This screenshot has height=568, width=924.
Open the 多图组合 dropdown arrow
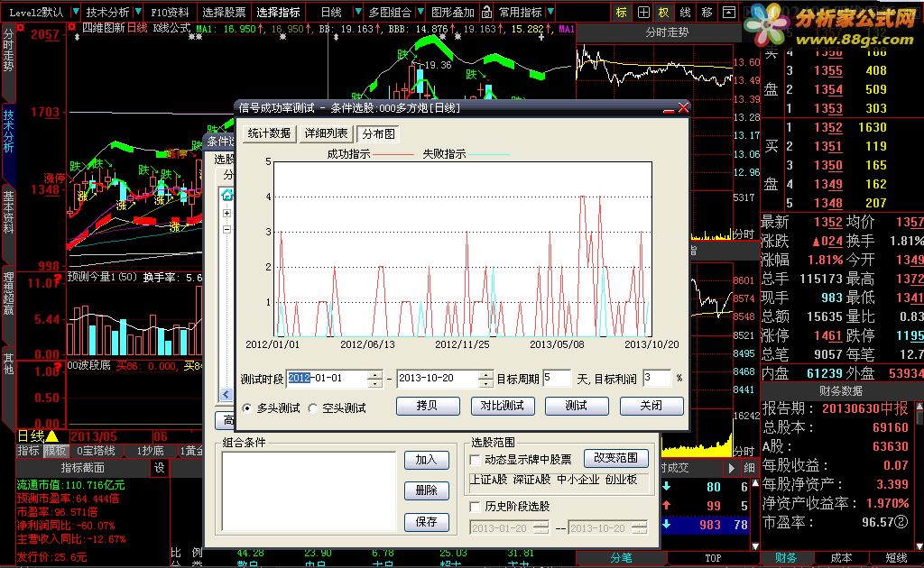click(420, 12)
